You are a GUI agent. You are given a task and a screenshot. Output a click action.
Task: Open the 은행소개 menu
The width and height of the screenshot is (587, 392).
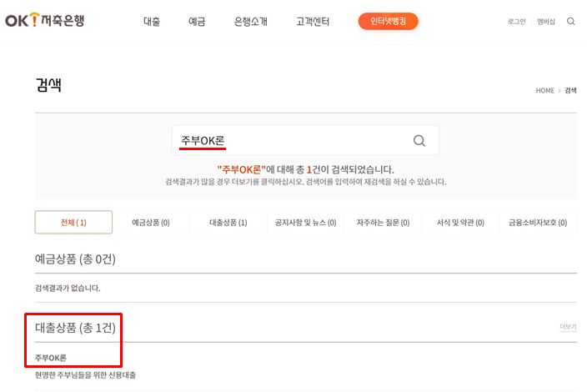[250, 22]
